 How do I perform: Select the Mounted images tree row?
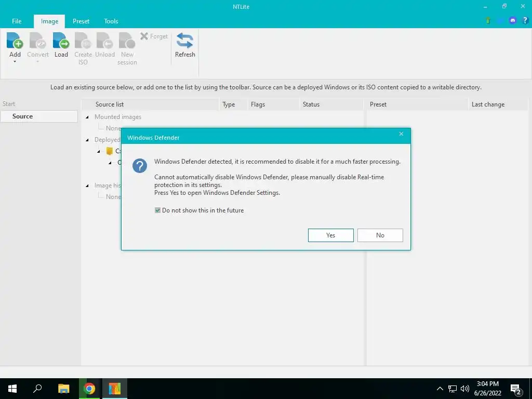118,117
